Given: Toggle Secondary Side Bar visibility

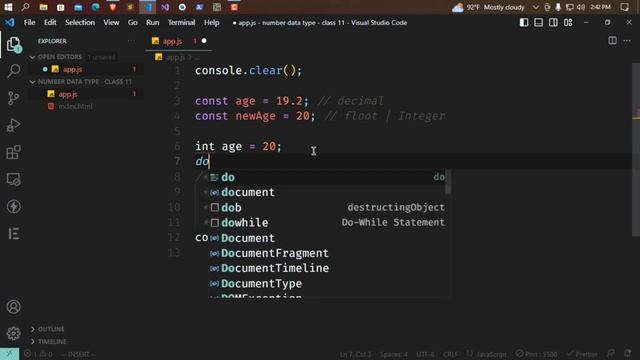Looking at the screenshot, I should pyautogui.click(x=553, y=22).
